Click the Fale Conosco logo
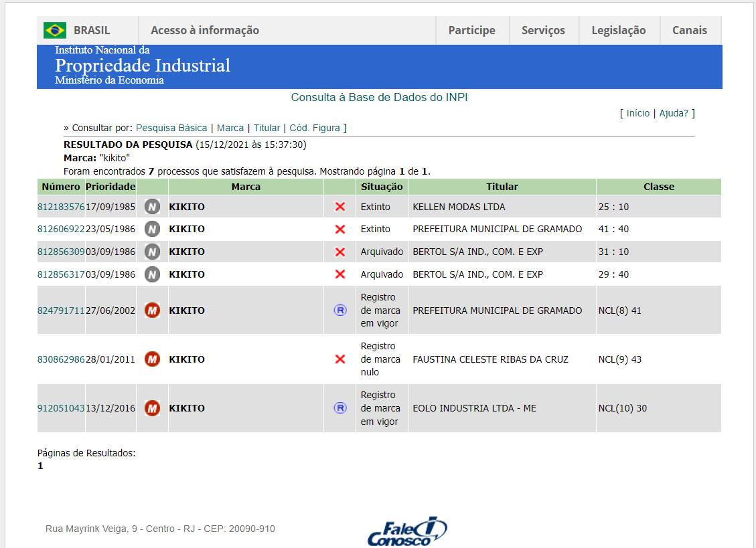The image size is (756, 548). (407, 531)
